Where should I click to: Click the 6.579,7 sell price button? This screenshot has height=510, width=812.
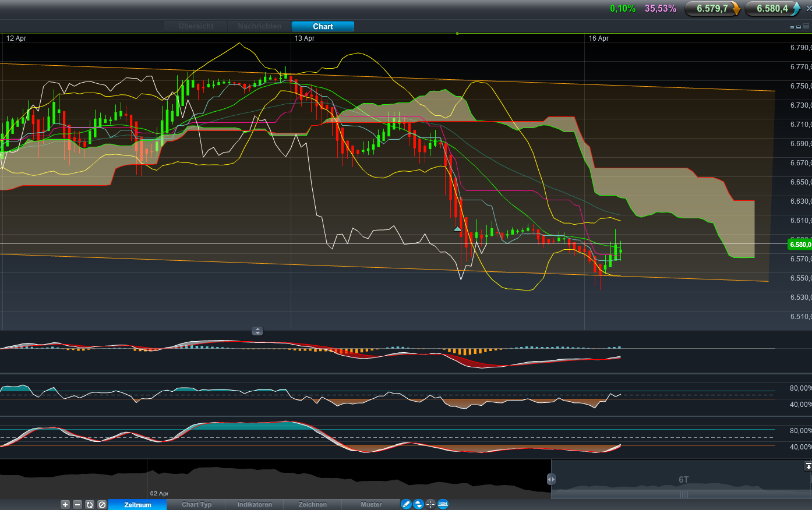point(712,9)
